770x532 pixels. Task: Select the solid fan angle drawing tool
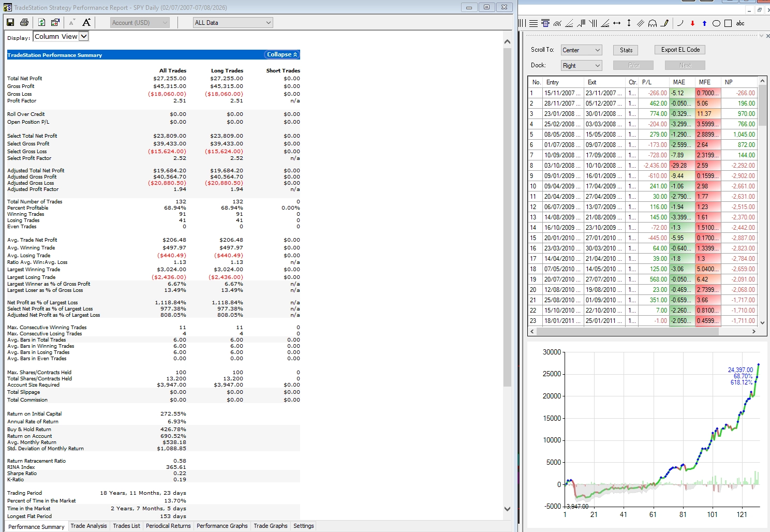(x=605, y=23)
